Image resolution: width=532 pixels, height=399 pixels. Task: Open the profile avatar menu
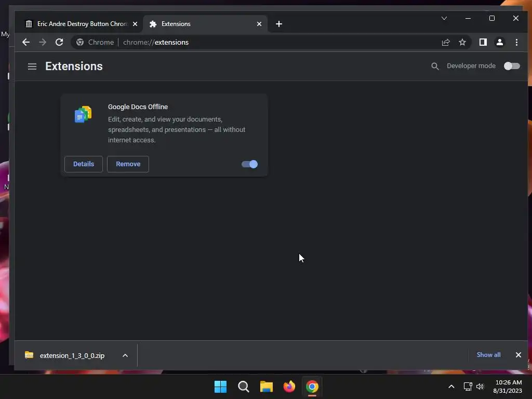[x=500, y=42]
